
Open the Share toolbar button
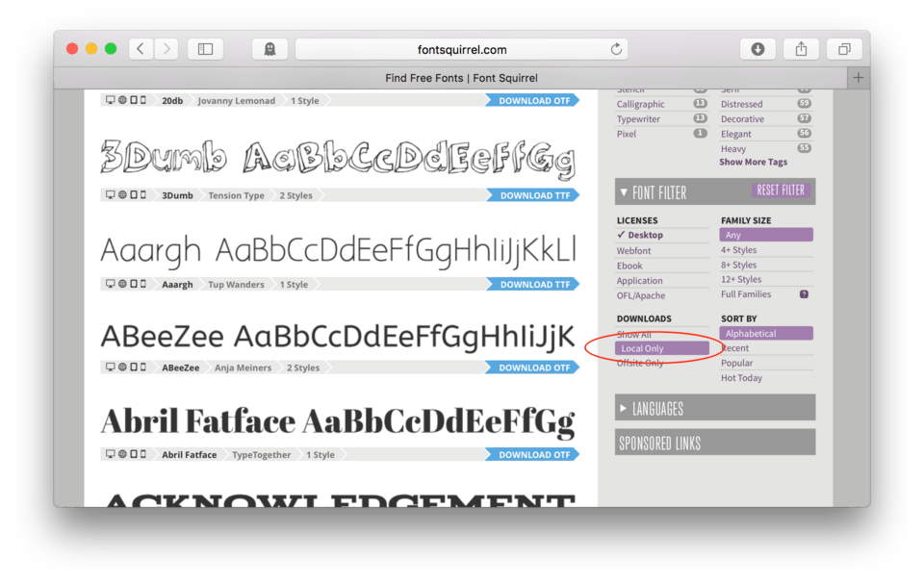(x=801, y=49)
